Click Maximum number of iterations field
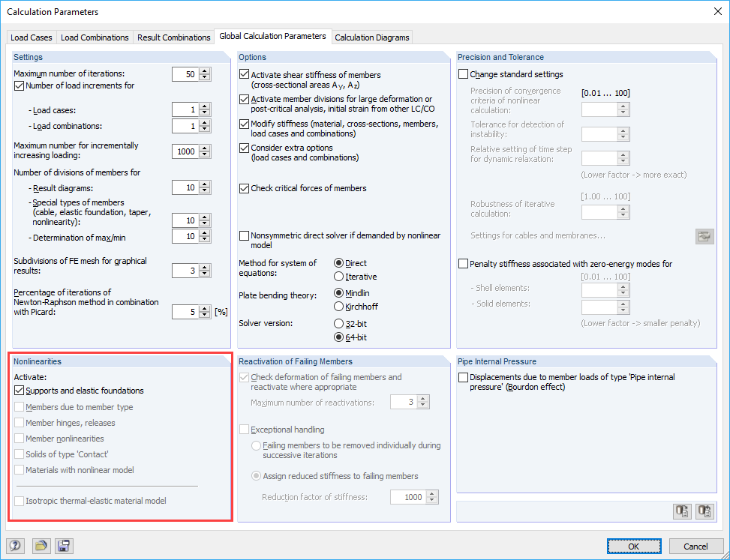730x560 pixels. click(185, 74)
